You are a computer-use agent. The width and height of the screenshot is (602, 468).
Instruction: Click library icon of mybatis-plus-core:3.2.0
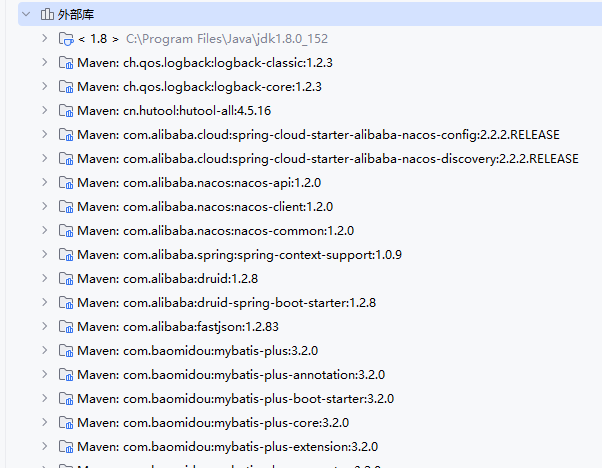click(x=66, y=423)
